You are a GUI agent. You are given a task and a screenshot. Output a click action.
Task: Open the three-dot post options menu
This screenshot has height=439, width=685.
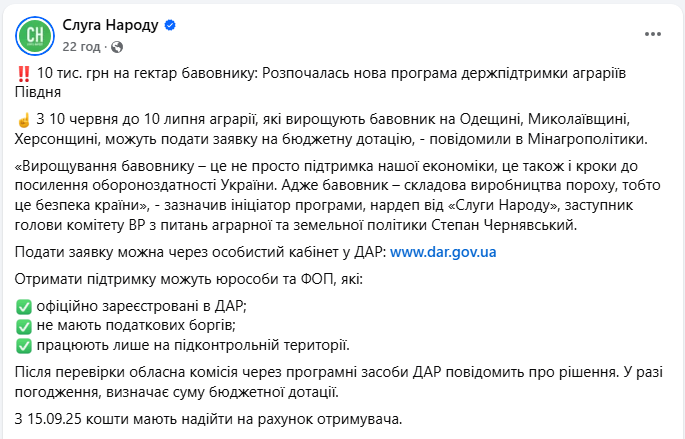653,33
